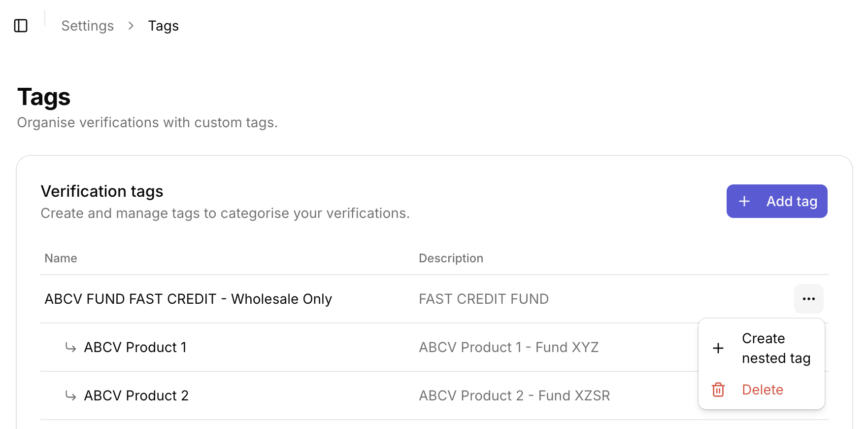Click the red trash icon

tap(718, 390)
